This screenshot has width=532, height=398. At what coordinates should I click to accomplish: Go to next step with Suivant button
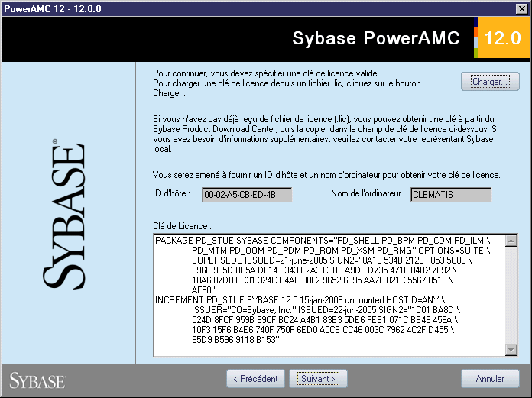point(318,379)
